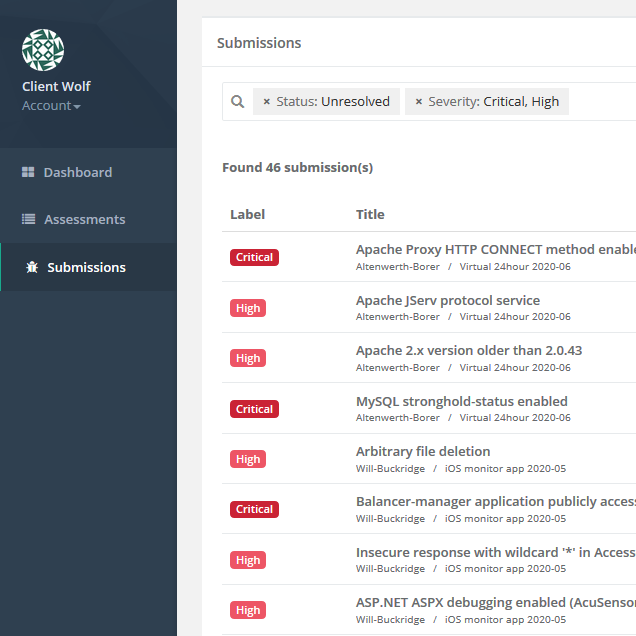
Task: Click iOS monitor app 2020-05 under Balancer-manager
Action: click(505, 518)
